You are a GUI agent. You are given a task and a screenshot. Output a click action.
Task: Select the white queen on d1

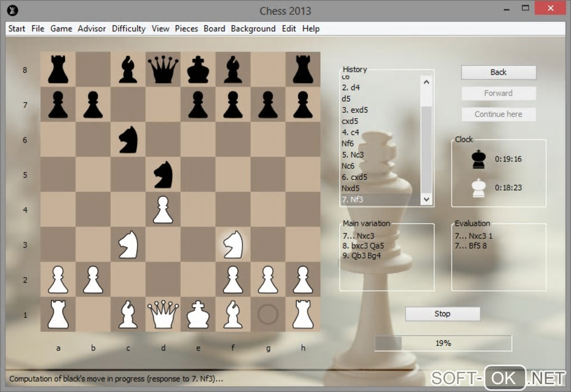163,314
